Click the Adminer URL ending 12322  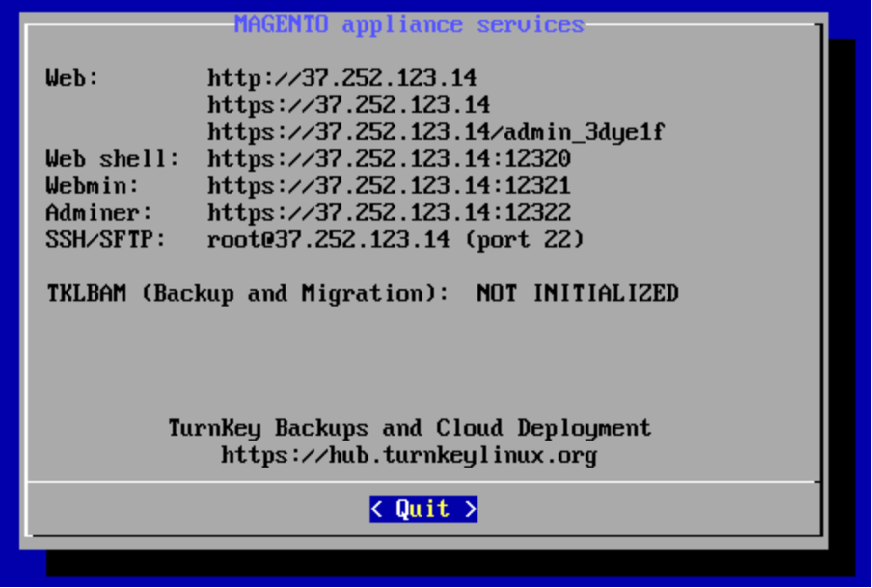pos(390,213)
